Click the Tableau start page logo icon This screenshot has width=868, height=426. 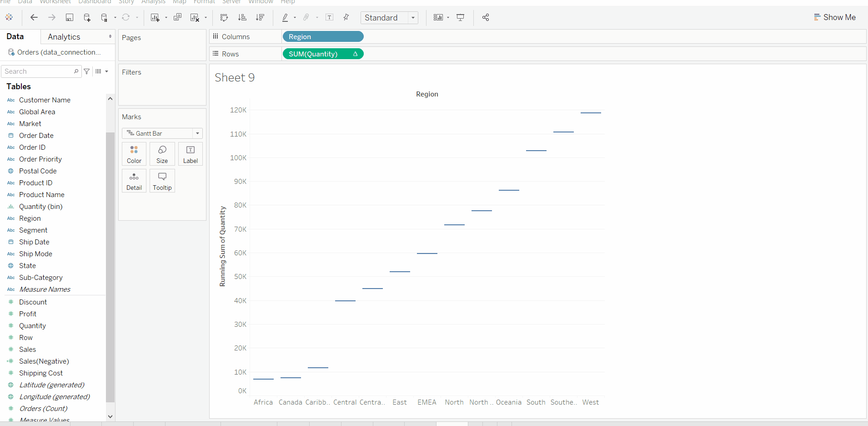point(9,17)
